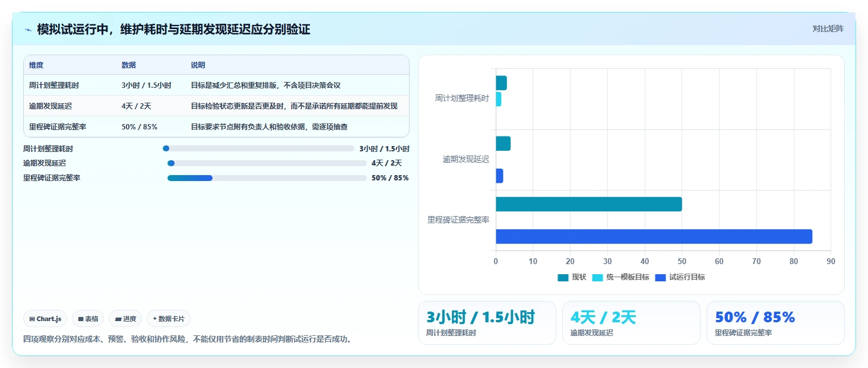Image resolution: width=868 pixels, height=368 pixels.
Task: Click chart axis label 周计划整理耗时
Action: click(462, 99)
